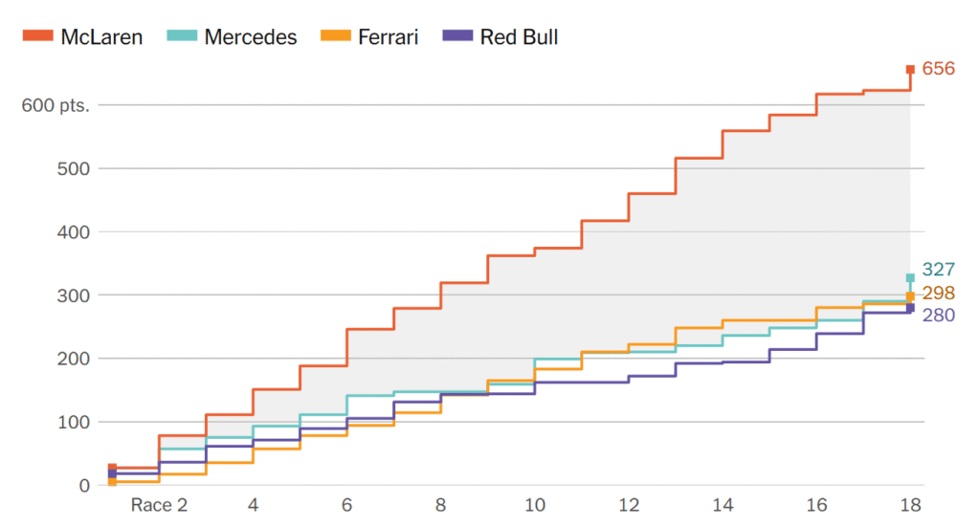Click the Red Bull purple legend swatch

click(x=457, y=37)
